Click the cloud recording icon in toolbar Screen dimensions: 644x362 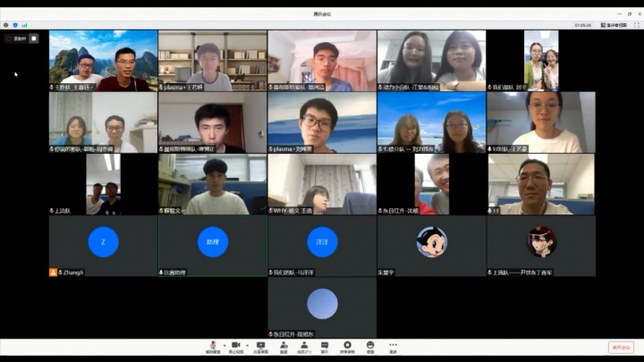point(346,345)
